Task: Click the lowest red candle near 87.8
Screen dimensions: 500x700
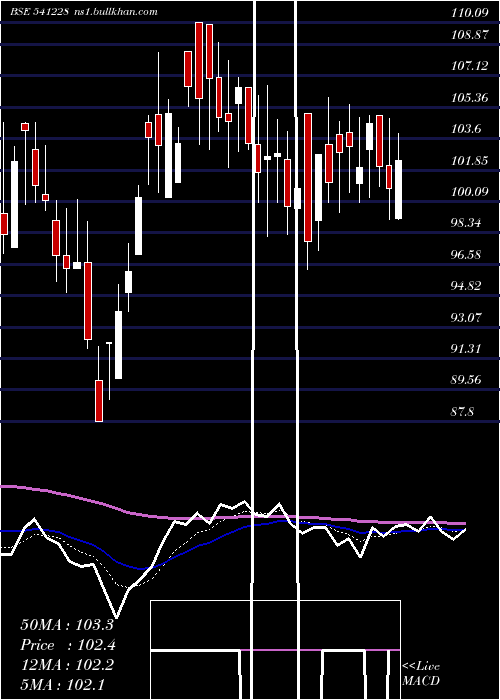Action: pyautogui.click(x=99, y=400)
